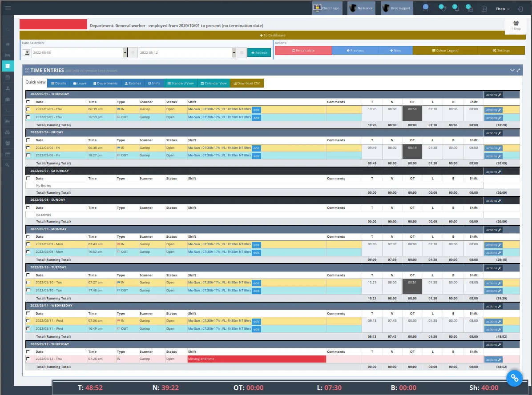Switch to the Leave quick view
The height and width of the screenshot is (395, 532).
tap(80, 84)
